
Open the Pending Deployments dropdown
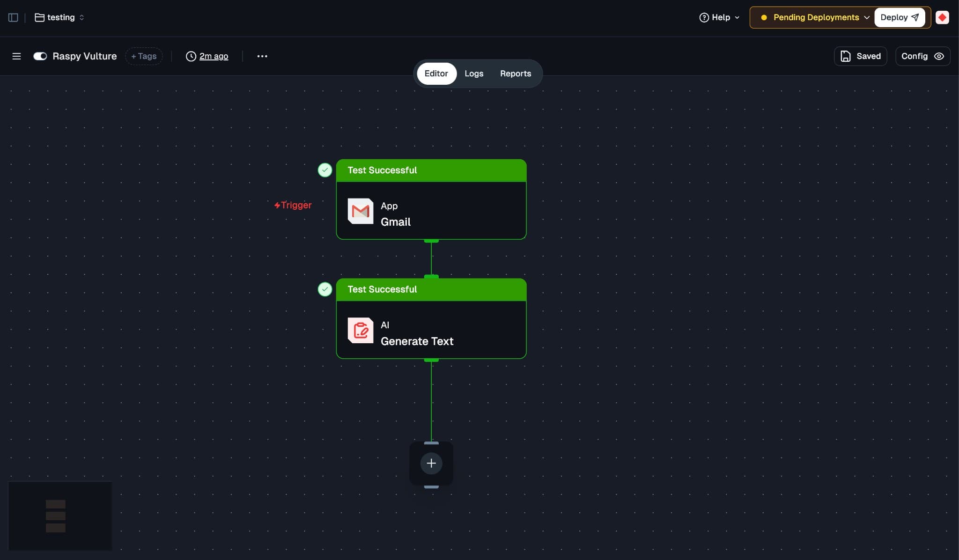[816, 17]
